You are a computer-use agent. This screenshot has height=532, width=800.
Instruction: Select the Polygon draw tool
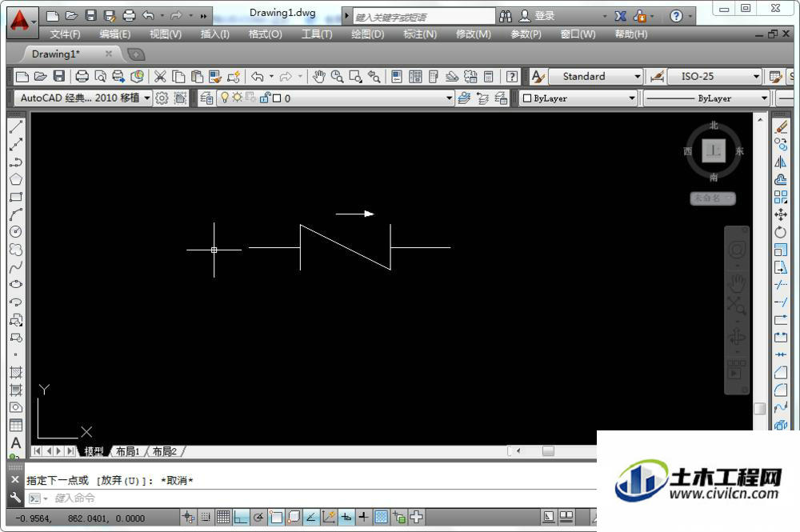point(16,179)
